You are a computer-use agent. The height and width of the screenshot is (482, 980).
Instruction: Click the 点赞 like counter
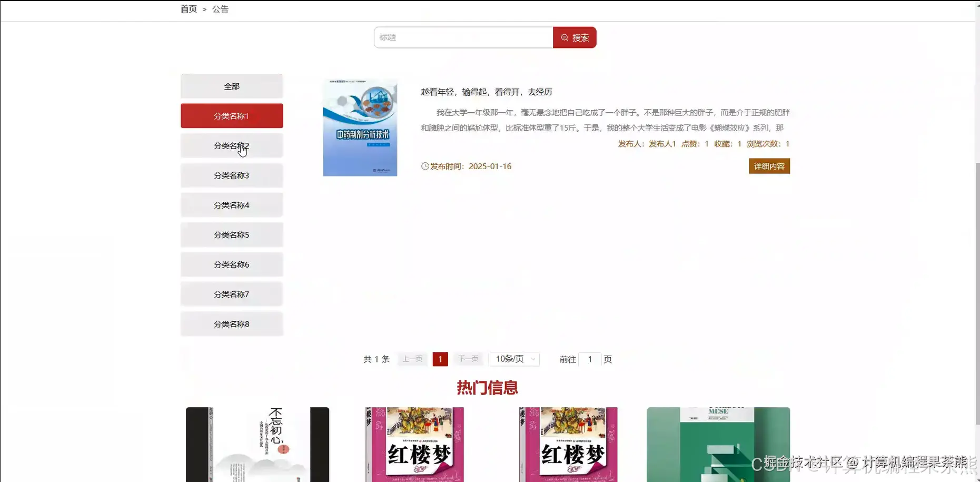[696, 143]
